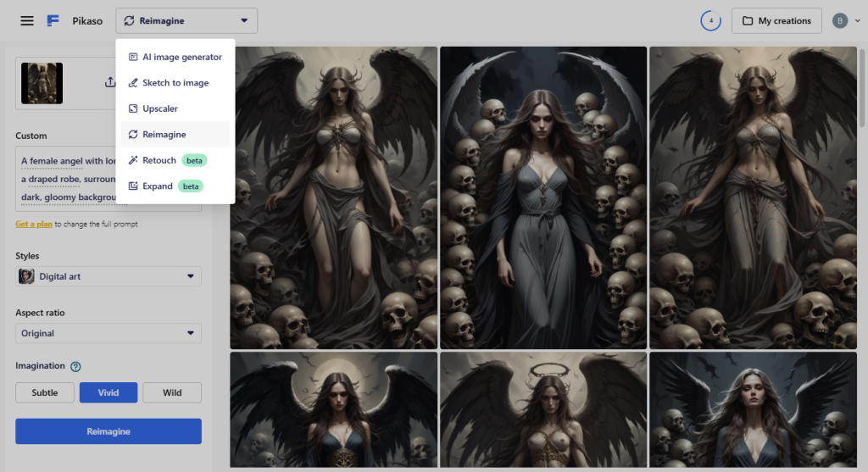Open My creations folder
Image resolution: width=868 pixels, height=472 pixels.
pos(776,20)
